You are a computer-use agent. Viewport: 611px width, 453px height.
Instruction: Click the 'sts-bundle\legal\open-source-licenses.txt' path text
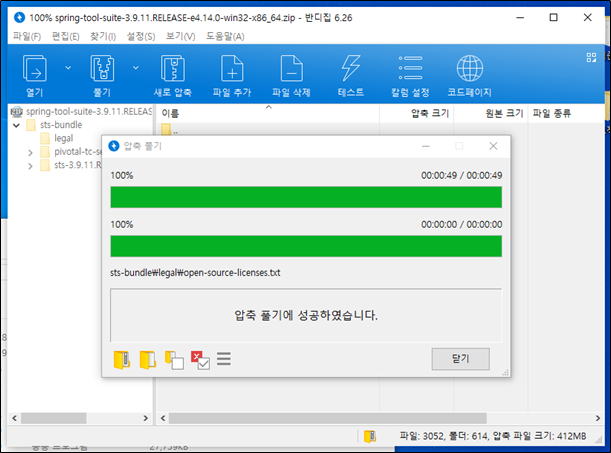[195, 273]
